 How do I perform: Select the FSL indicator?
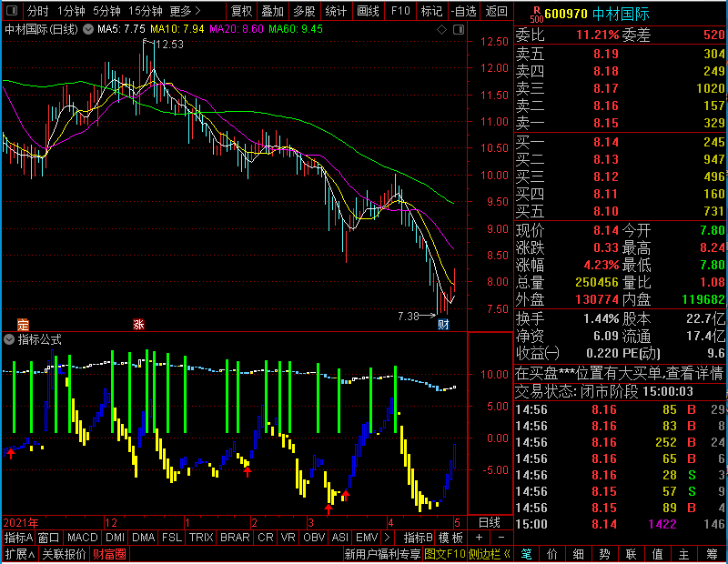[x=172, y=538]
